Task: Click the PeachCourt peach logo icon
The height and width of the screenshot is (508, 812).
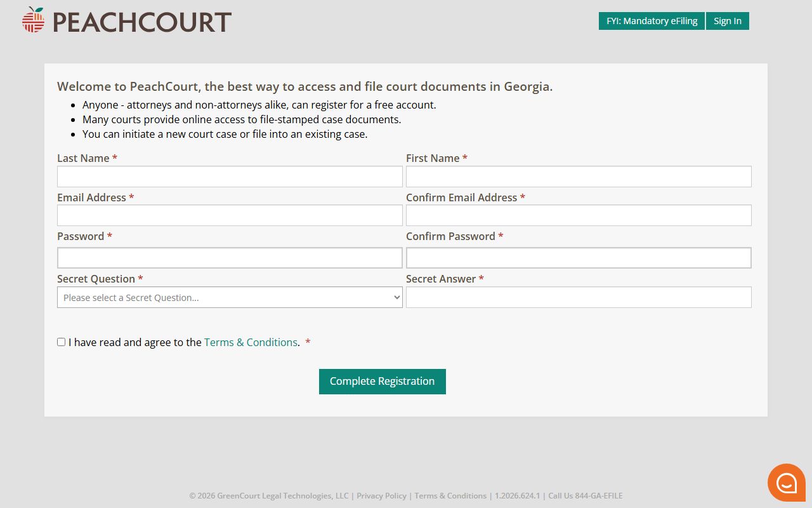Action: pyautogui.click(x=33, y=20)
